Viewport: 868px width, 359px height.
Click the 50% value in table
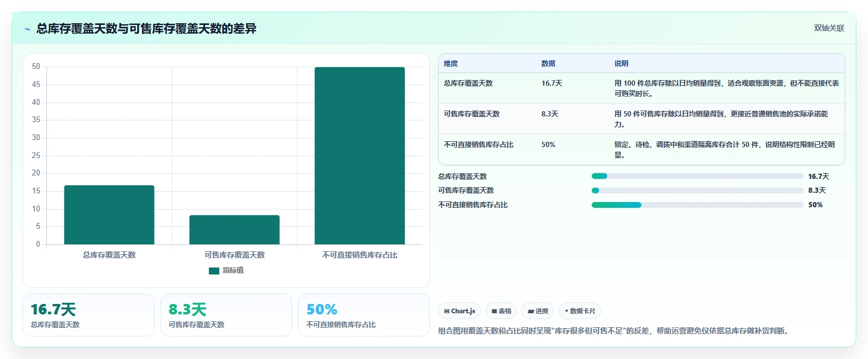click(x=548, y=145)
